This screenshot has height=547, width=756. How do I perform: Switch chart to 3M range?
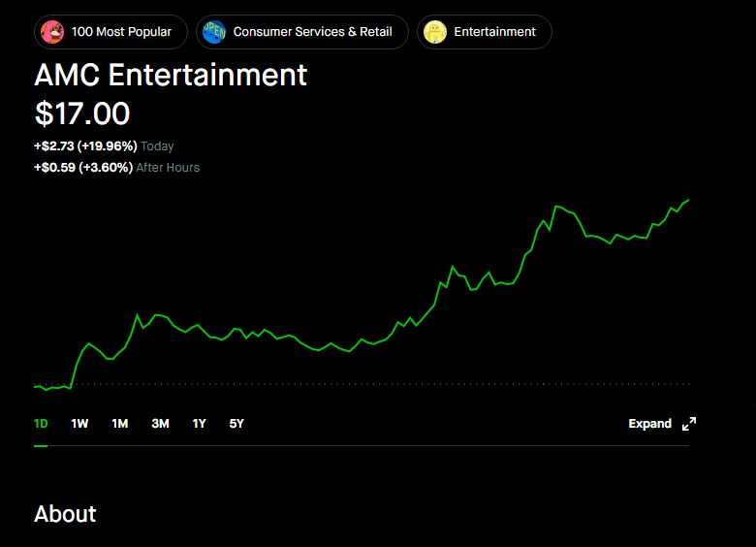pyautogui.click(x=160, y=424)
